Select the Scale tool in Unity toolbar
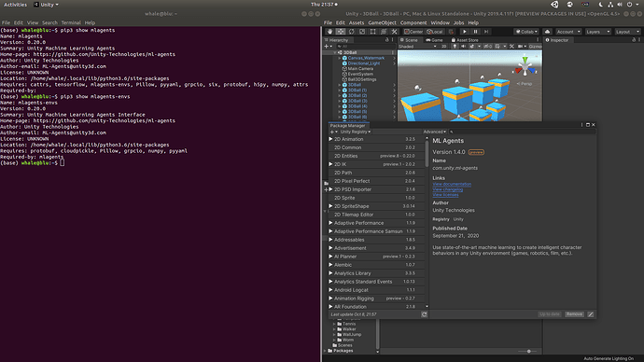644x362 pixels. (x=362, y=32)
